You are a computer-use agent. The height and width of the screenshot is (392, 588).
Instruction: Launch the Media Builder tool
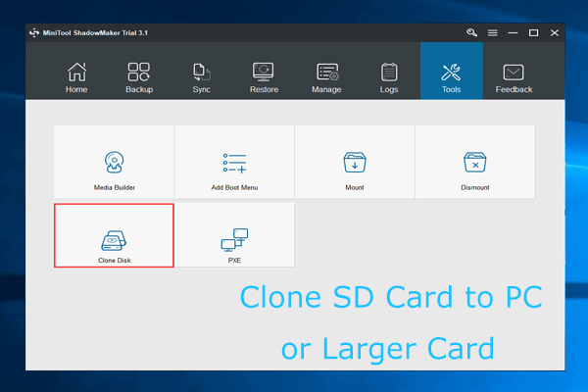[x=114, y=162]
